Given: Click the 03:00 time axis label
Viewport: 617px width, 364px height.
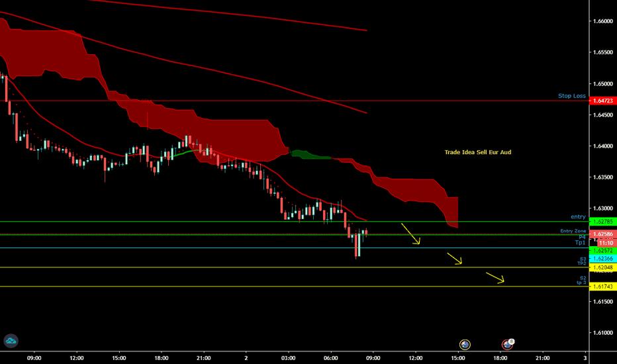Looking at the screenshot, I should click(289, 358).
